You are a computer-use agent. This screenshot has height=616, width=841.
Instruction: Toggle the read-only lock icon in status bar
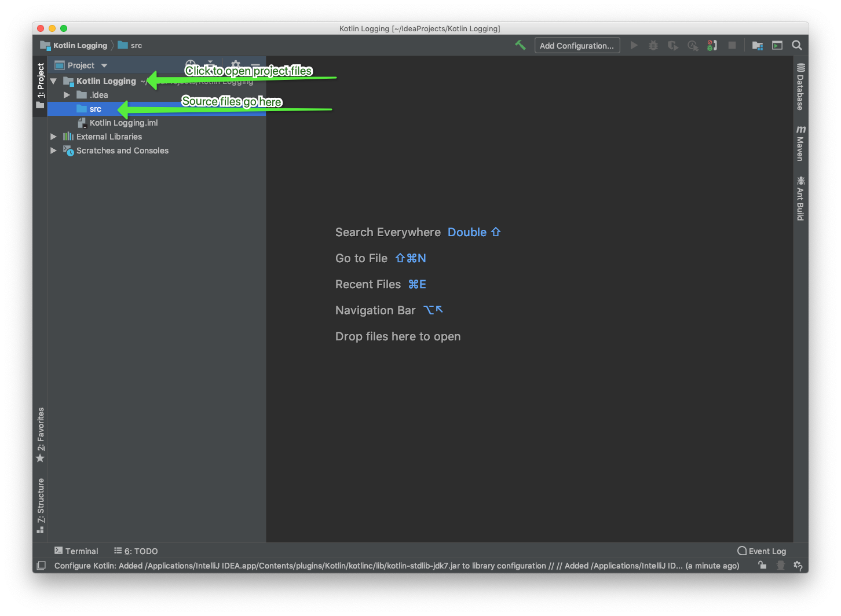pos(762,566)
